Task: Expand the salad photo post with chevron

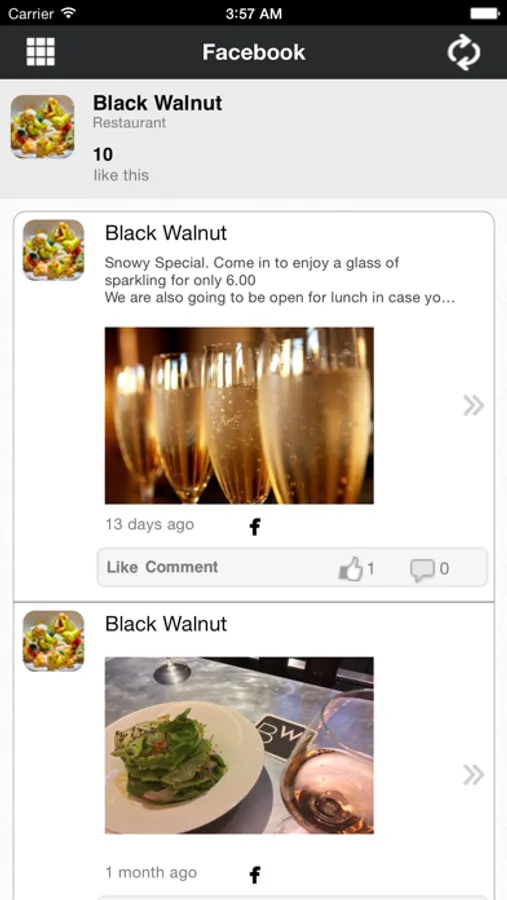Action: pos(474,775)
